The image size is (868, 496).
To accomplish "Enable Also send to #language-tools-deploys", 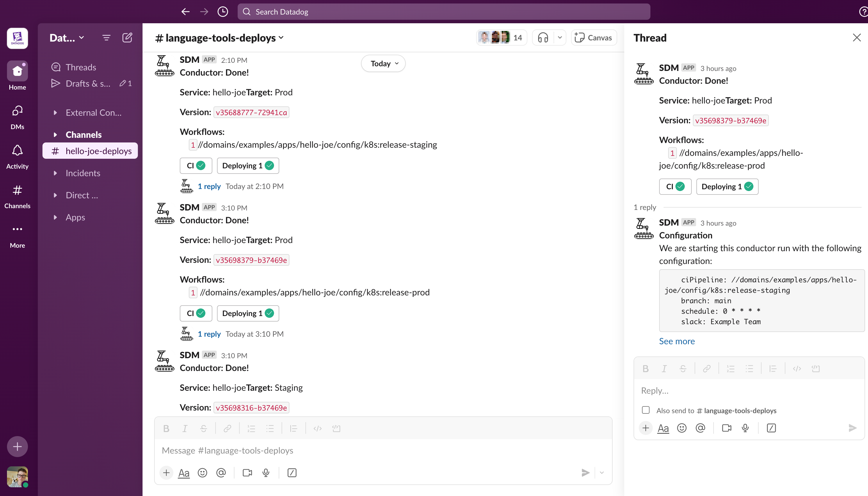I will [x=645, y=410].
